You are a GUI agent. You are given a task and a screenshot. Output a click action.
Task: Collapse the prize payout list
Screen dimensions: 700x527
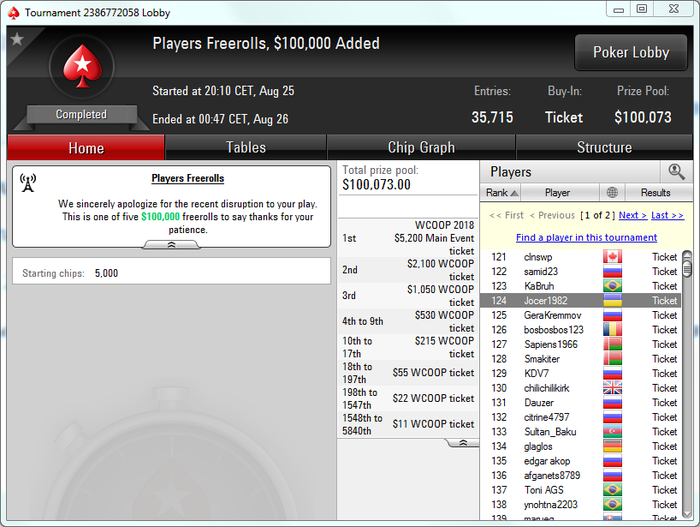[x=463, y=443]
